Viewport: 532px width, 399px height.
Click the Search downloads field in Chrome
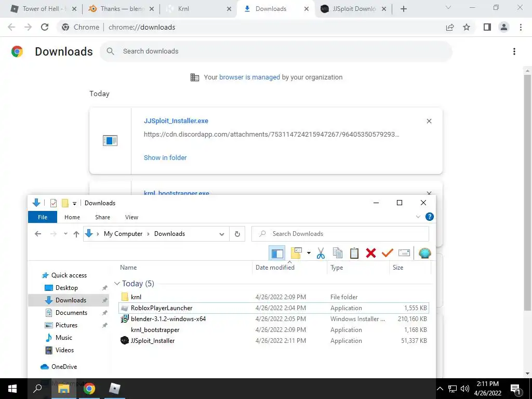276,51
